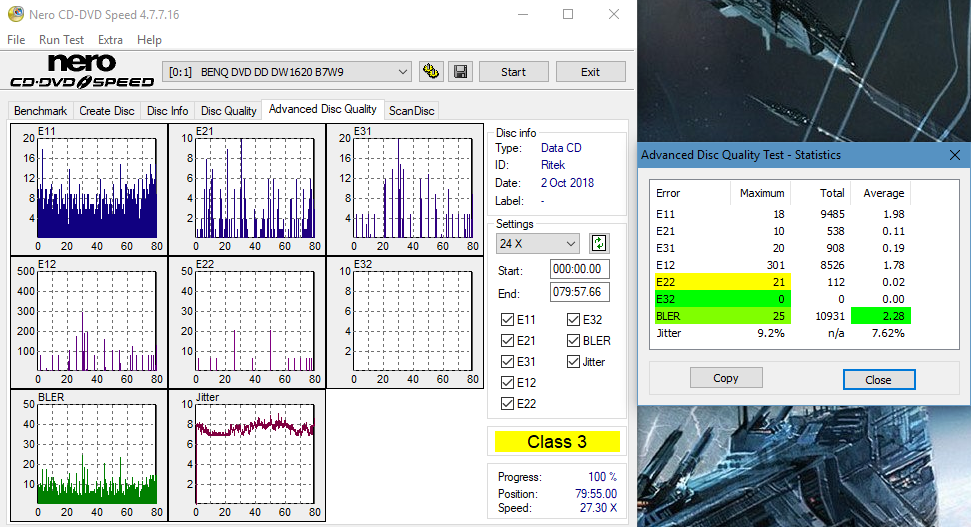Click Copy in the Statistics dialog
This screenshot has height=527, width=971.
tap(726, 378)
